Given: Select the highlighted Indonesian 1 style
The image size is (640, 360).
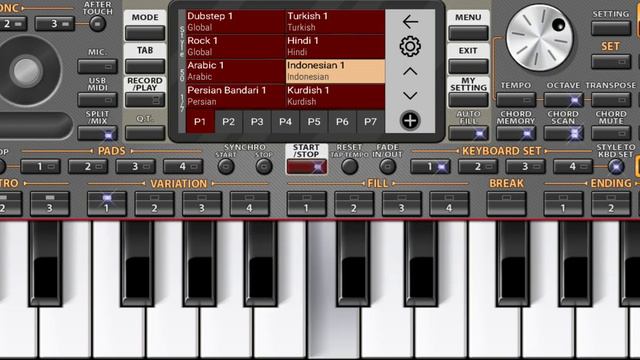Looking at the screenshot, I should [335, 71].
